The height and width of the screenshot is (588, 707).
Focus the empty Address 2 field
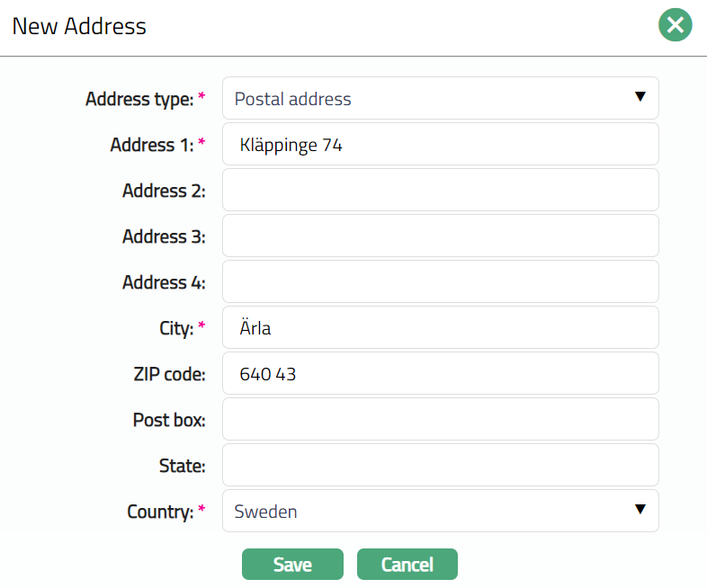pos(440,190)
